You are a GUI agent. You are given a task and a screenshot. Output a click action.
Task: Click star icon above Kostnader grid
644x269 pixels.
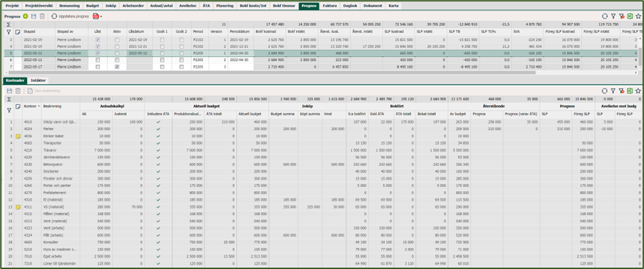click(x=638, y=91)
